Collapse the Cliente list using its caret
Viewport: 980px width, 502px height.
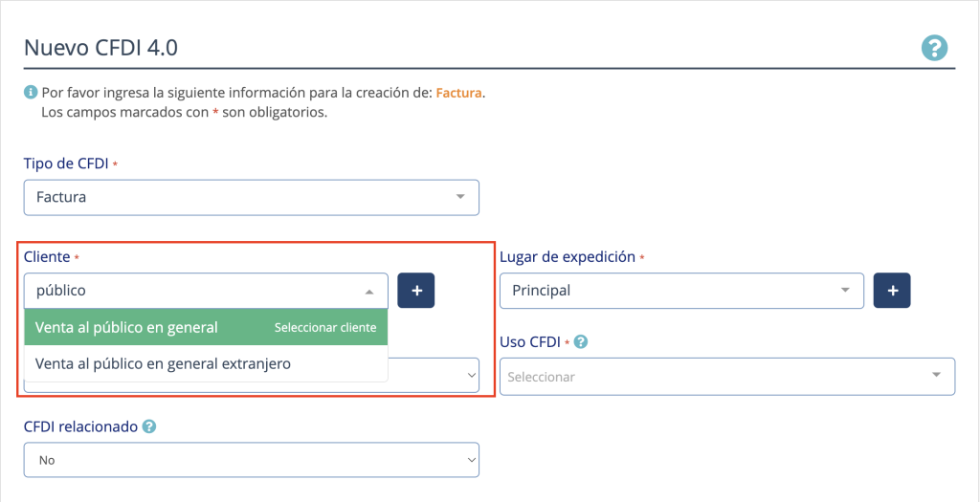click(x=369, y=292)
